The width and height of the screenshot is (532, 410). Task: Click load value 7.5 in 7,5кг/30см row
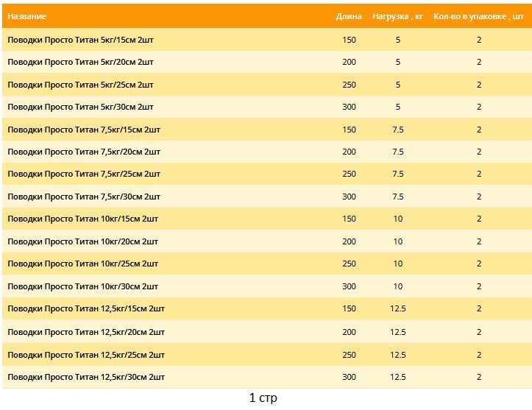[397, 197]
